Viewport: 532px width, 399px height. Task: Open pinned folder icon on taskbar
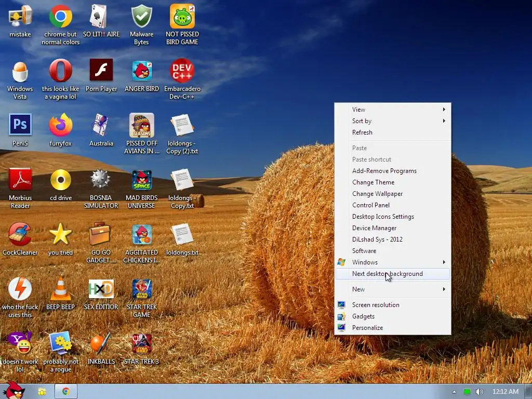[x=42, y=392]
